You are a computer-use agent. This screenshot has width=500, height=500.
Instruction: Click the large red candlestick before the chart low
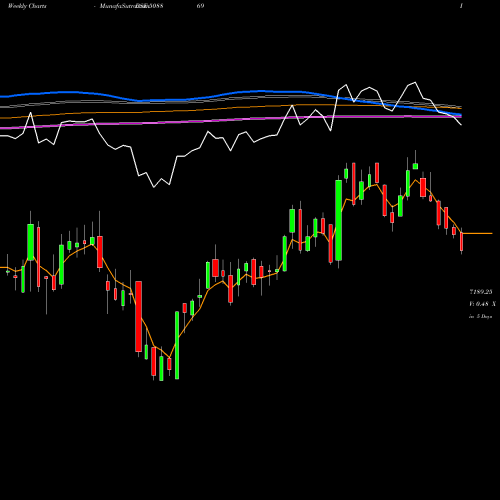pos(138,316)
